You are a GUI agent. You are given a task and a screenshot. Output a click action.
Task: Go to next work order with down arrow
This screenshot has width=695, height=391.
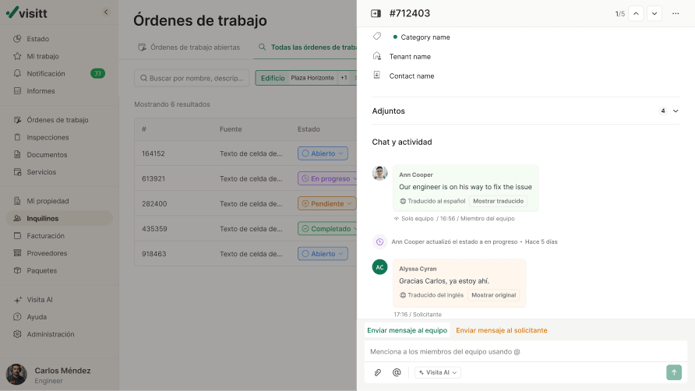(x=654, y=13)
